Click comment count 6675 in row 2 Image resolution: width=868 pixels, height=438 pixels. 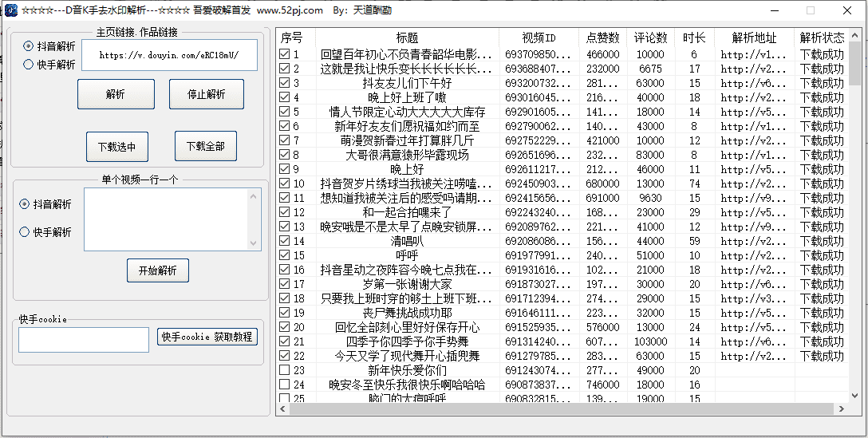pyautogui.click(x=650, y=69)
